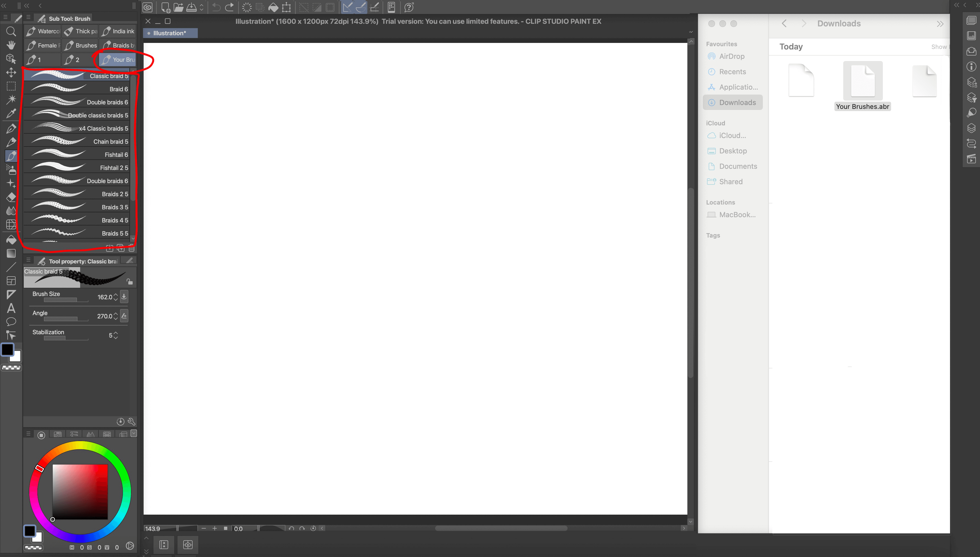
Task: Switch to the Watercolor sub tool group
Action: 42,31
